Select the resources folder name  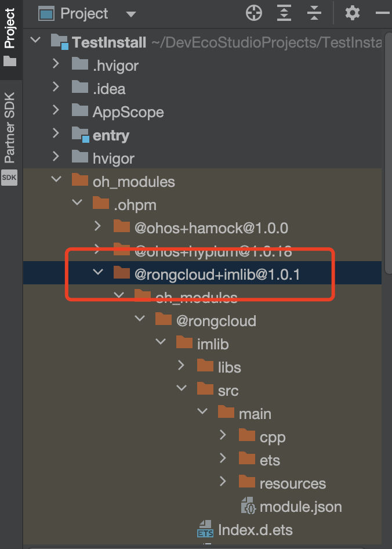293,483
